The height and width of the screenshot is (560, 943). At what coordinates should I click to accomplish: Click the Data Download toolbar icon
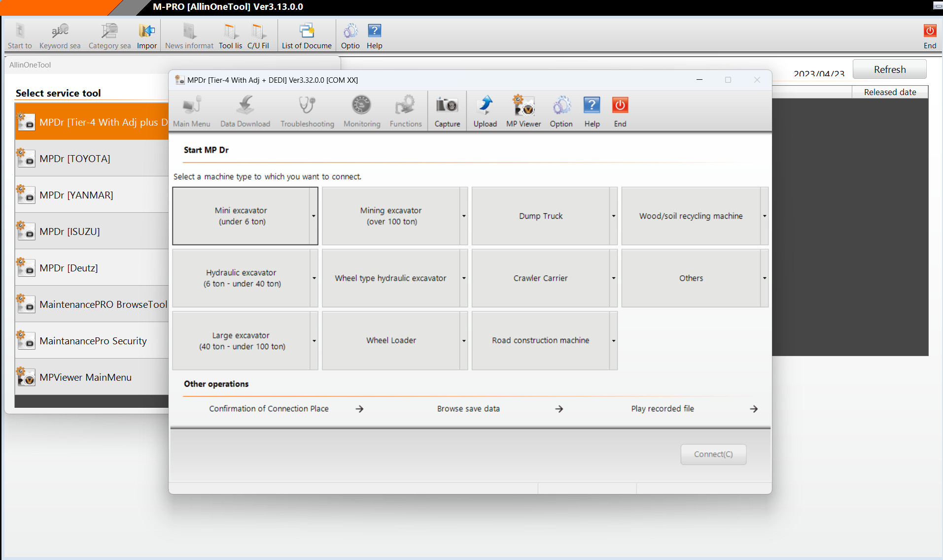coord(245,105)
